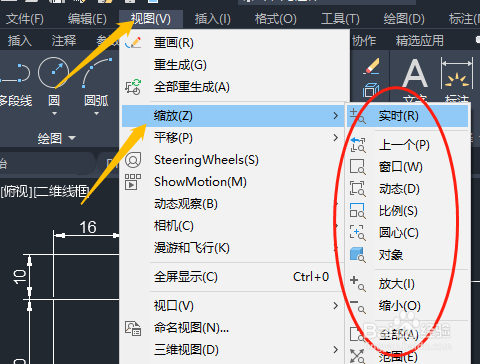Expand the 视口(V) submenu arrow
Image resolution: width=480 pixels, height=364 pixels.
click(x=336, y=306)
